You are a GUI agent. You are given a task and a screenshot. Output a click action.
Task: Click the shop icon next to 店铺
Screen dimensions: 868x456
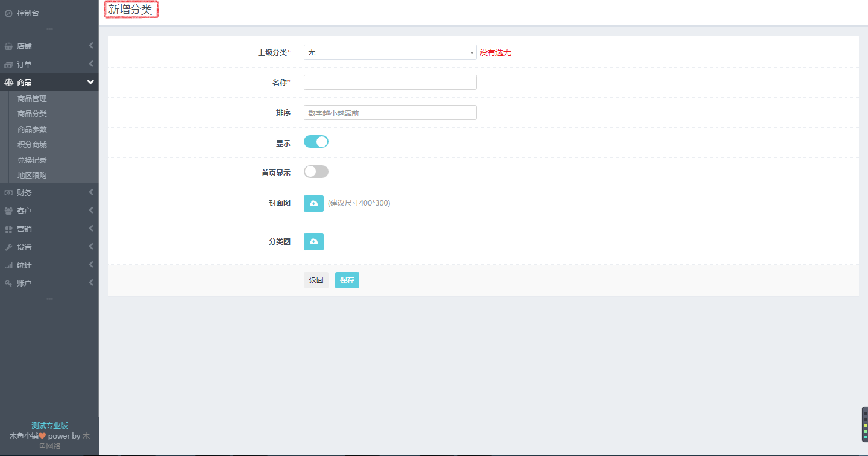[x=8, y=46]
